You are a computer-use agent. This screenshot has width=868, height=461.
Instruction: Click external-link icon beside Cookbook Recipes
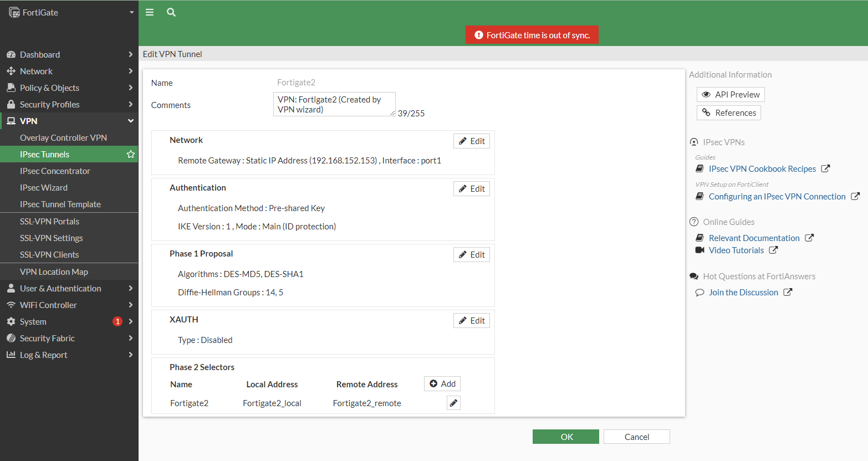(825, 168)
